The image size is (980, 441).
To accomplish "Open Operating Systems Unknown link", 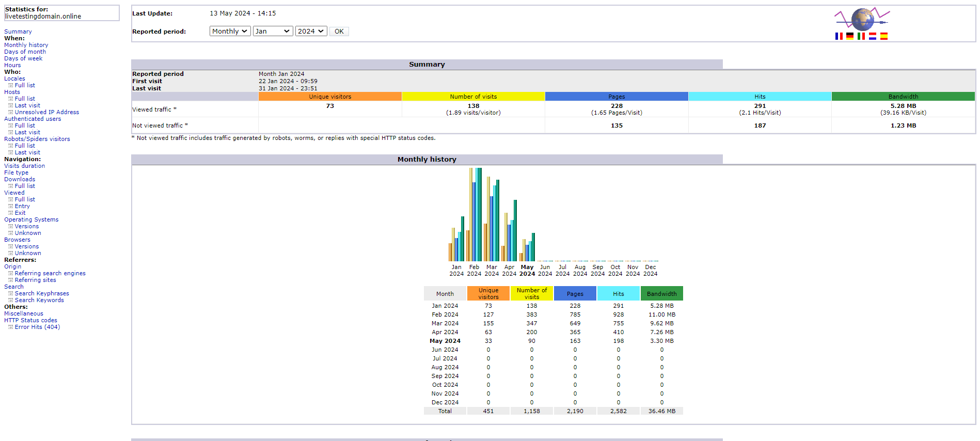I will coord(28,233).
